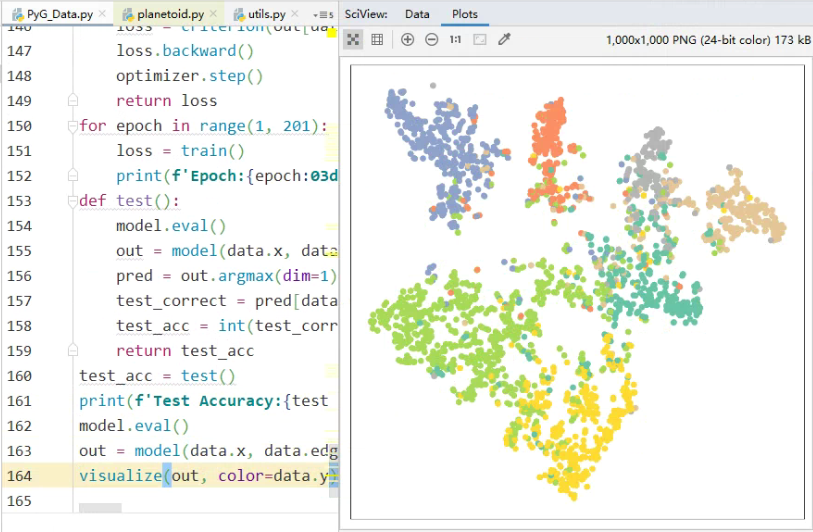This screenshot has height=532, width=813.
Task: Zoom out of the plot image
Action: [x=431, y=39]
